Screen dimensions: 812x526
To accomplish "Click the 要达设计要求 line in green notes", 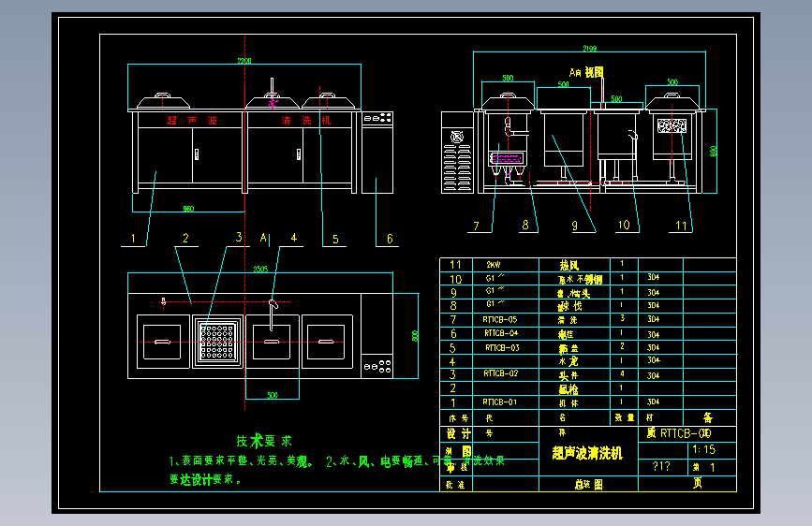I will 206,480.
